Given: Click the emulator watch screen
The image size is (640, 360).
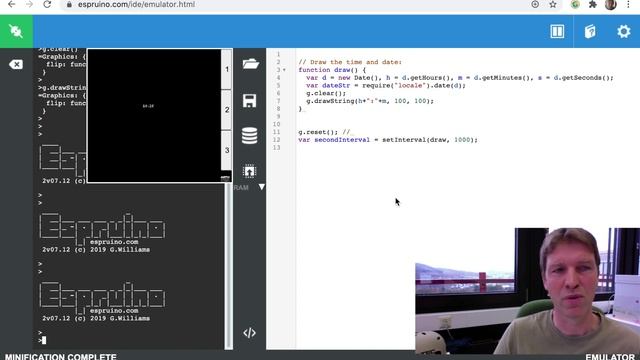Looking at the screenshot, I should [x=154, y=116].
